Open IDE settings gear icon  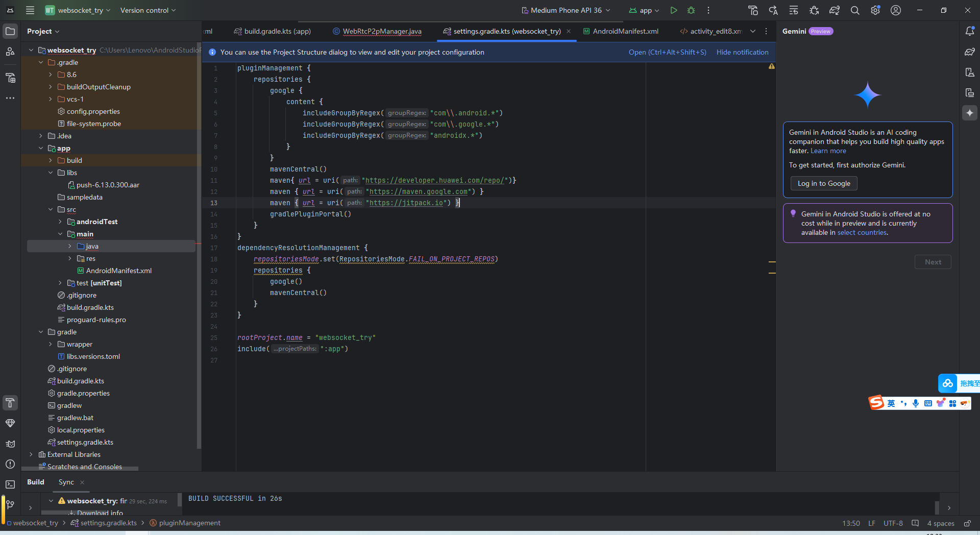click(x=875, y=10)
